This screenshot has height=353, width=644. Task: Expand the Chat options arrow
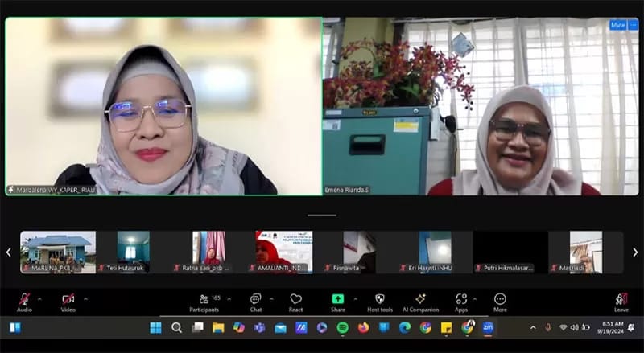271,299
